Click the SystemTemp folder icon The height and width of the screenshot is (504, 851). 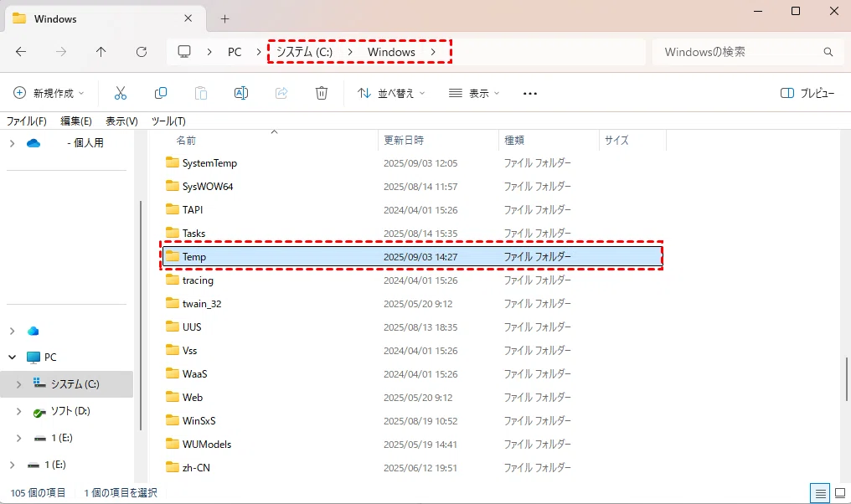point(172,162)
